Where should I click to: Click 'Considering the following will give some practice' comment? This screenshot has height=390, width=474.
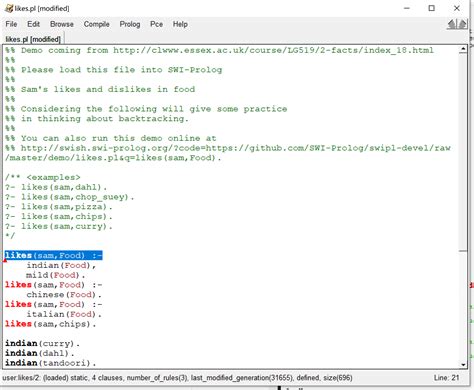point(154,109)
